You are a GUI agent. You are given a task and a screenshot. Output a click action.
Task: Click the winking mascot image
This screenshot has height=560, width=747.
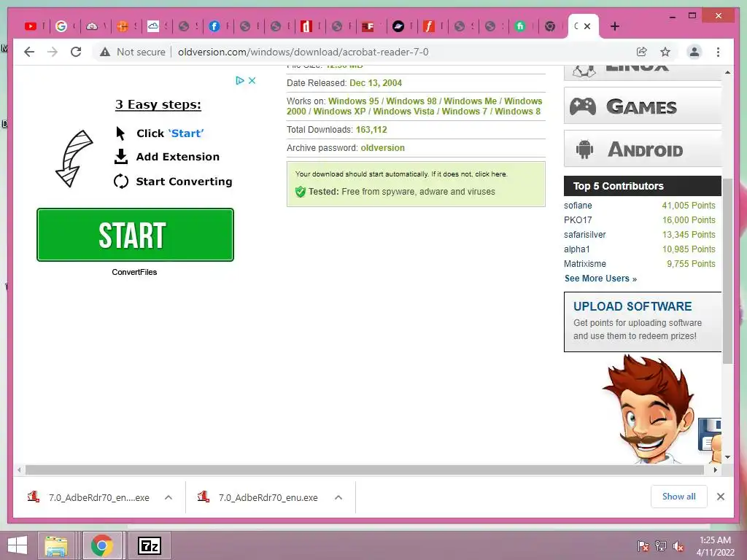coord(650,410)
